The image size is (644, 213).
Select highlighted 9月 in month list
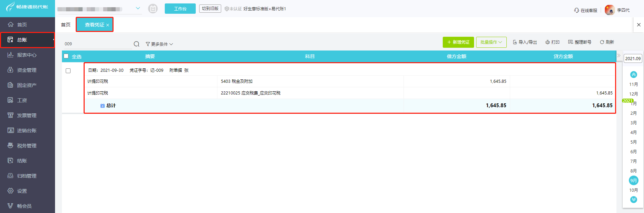point(634,180)
